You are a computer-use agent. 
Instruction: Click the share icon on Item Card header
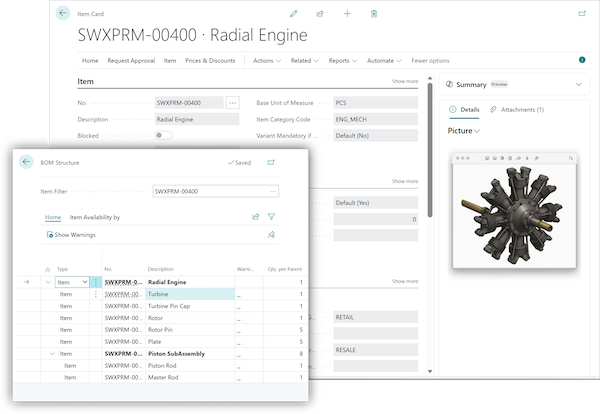tap(320, 14)
